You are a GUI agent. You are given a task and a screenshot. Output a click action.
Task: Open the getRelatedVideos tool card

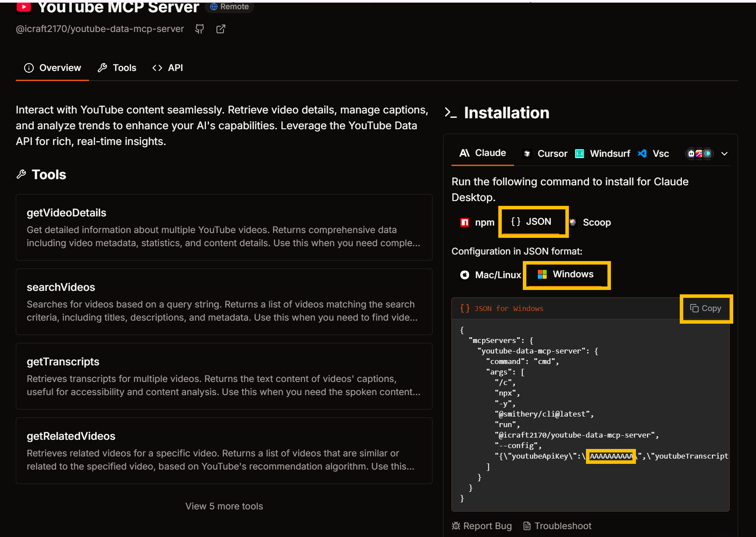(x=224, y=451)
